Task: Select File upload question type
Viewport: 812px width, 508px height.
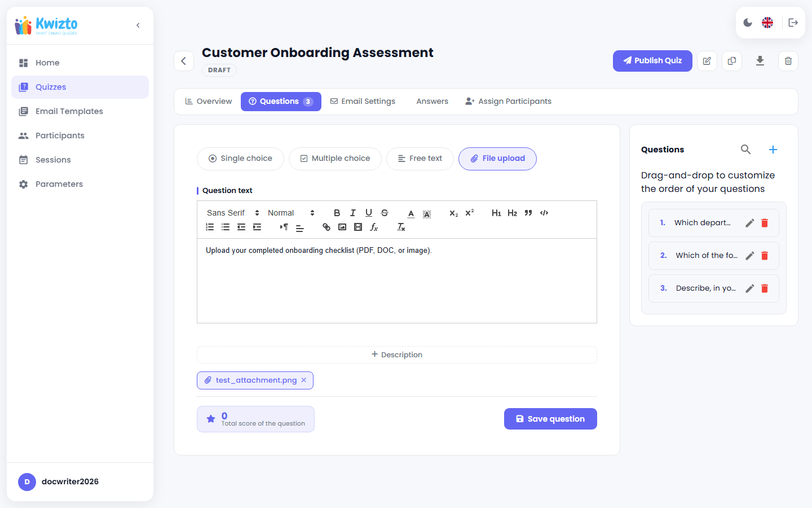Action: pyautogui.click(x=497, y=159)
